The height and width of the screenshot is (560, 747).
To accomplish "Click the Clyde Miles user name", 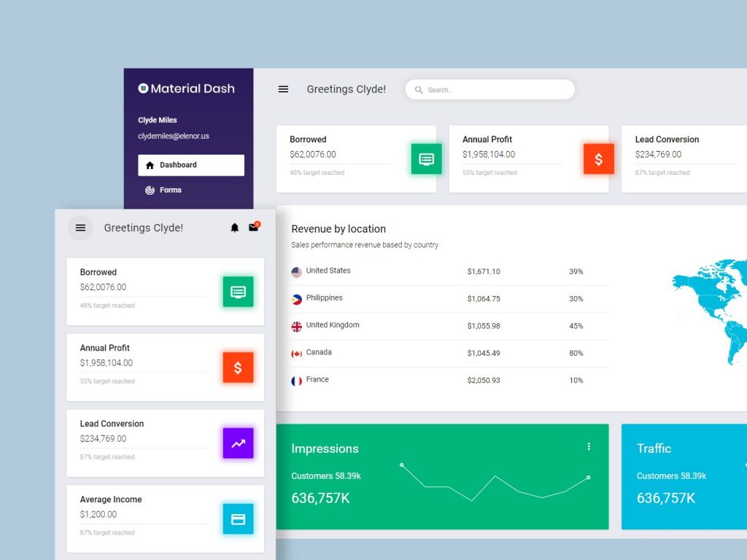I will point(158,120).
